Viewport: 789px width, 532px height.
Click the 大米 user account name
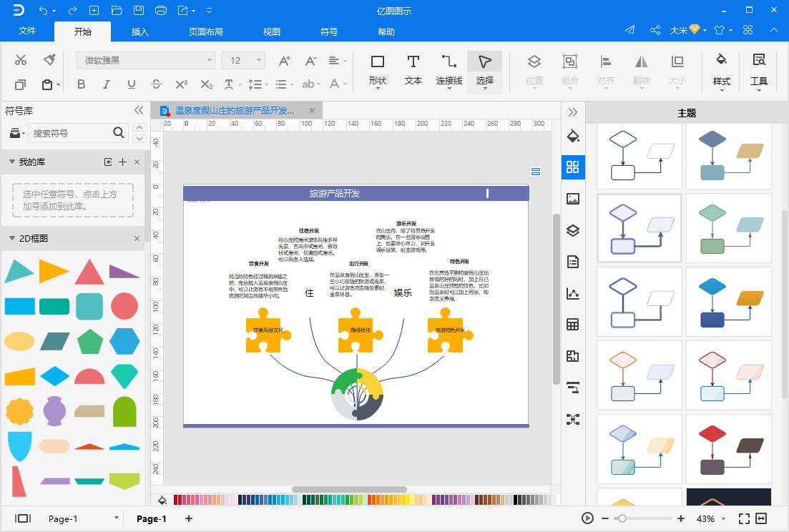point(678,30)
